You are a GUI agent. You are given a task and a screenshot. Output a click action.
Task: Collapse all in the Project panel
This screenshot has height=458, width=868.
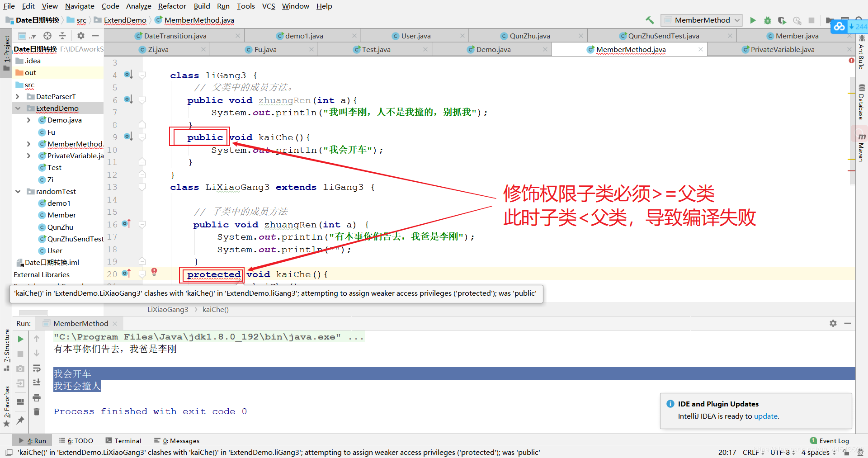[x=62, y=36]
